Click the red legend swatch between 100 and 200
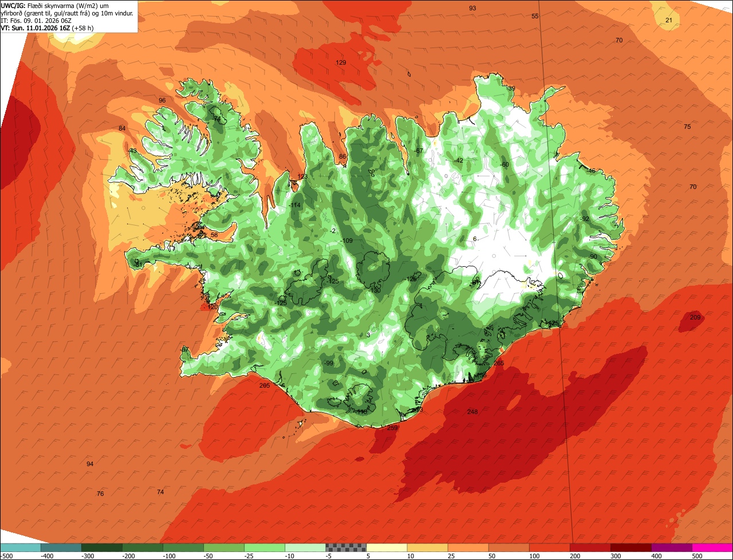 [x=550, y=547]
